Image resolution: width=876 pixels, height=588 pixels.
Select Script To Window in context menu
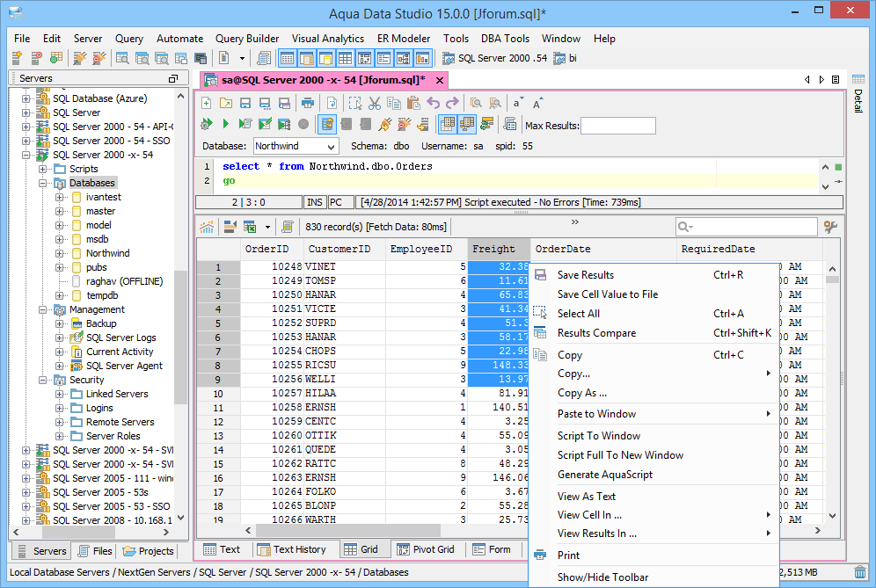coord(653,436)
